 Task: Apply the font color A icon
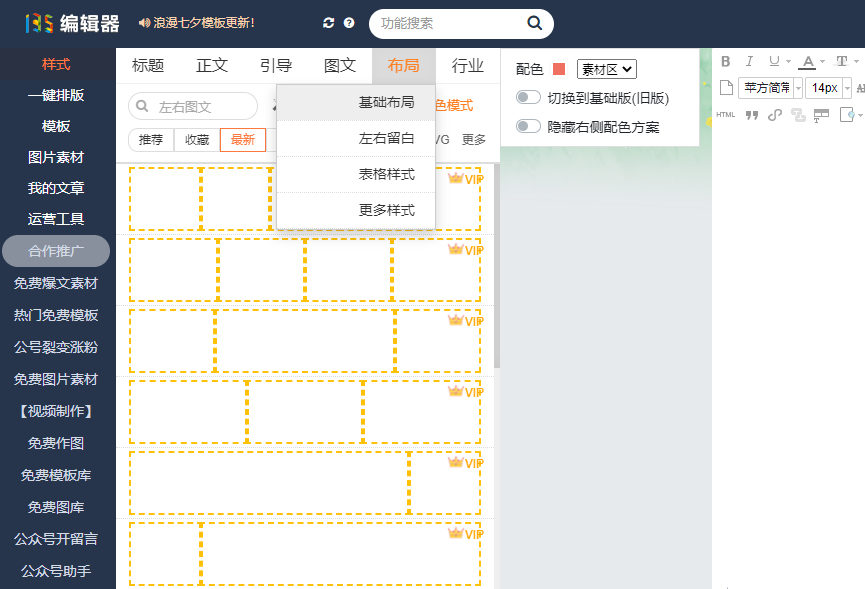(x=808, y=61)
